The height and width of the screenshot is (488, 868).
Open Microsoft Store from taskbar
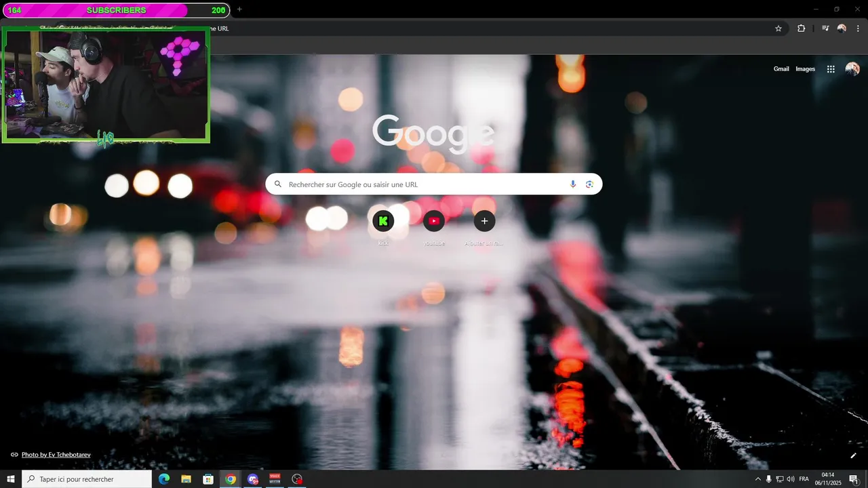[208, 479]
